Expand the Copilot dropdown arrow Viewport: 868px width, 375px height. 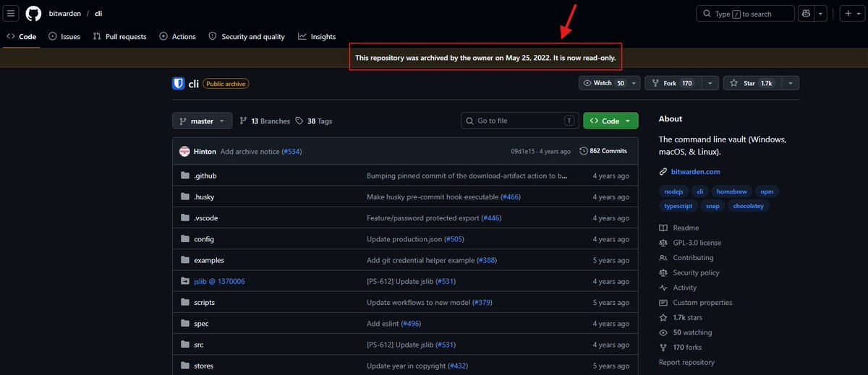(821, 14)
